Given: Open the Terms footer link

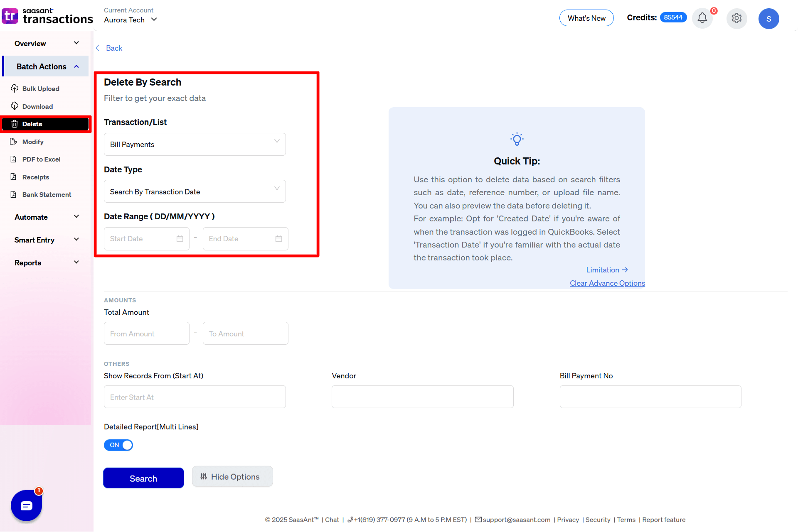Looking at the screenshot, I should pyautogui.click(x=626, y=520).
